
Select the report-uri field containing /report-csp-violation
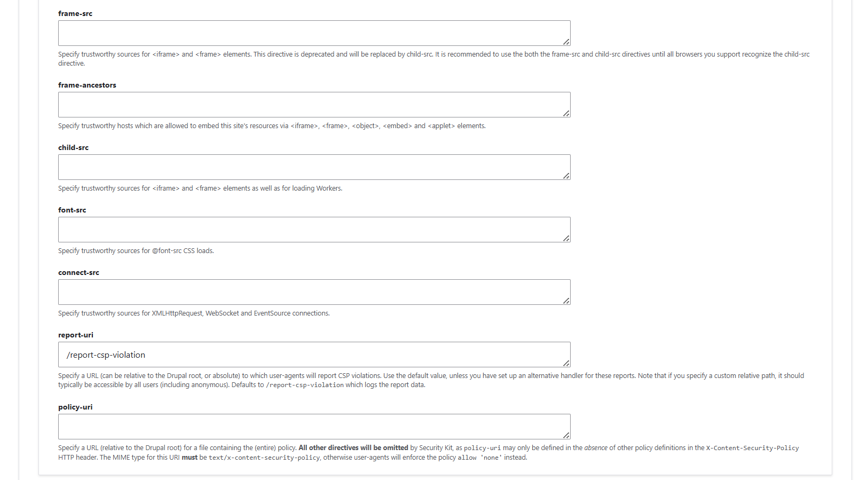[x=314, y=354]
